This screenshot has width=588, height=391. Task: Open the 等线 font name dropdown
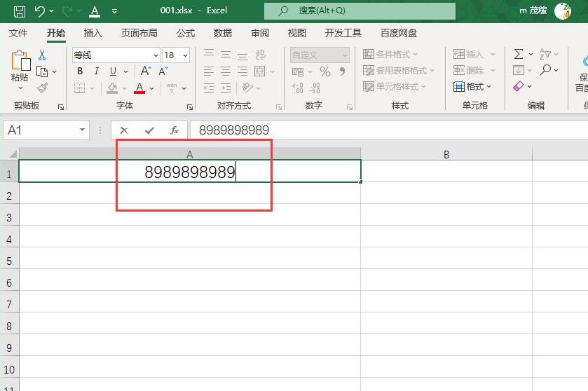pos(156,55)
